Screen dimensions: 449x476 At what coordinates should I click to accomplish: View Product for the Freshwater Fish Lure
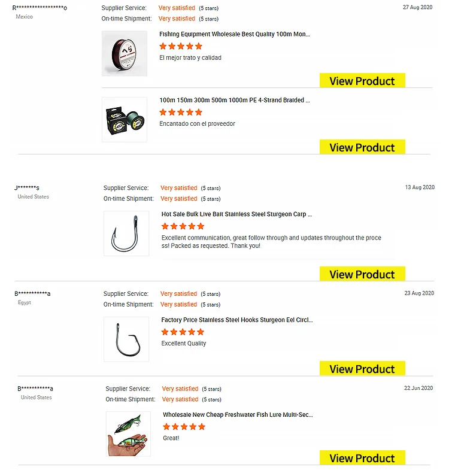(x=362, y=458)
